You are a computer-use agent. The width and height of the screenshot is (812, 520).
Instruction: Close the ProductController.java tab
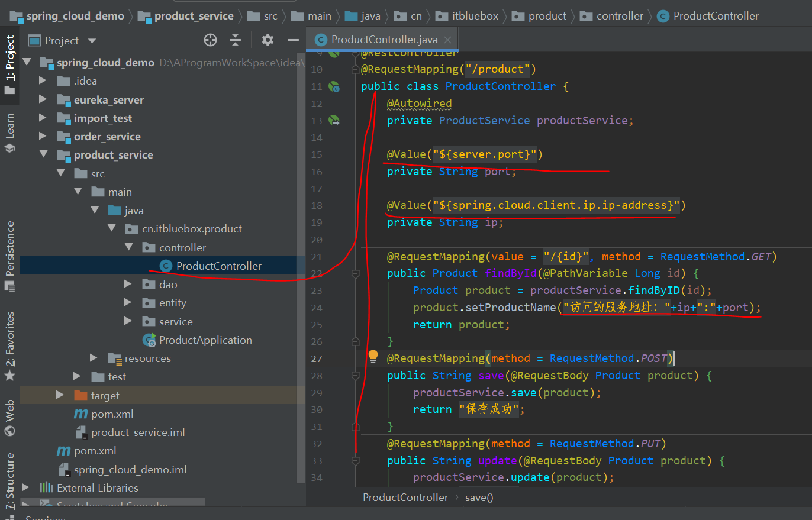(447, 40)
